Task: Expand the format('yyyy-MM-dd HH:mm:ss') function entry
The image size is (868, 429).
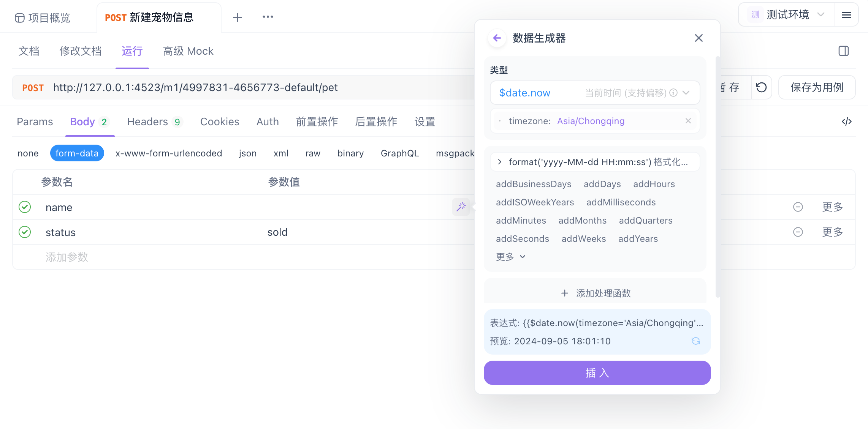Action: [x=500, y=162]
